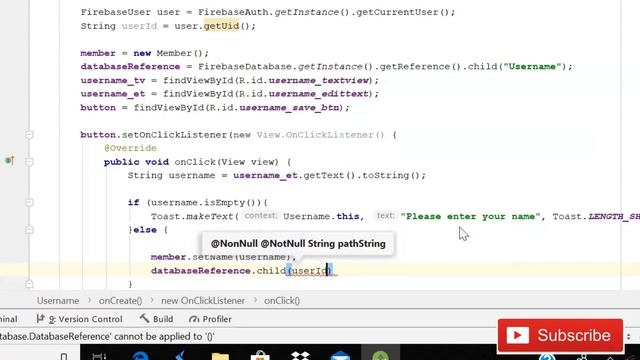
Task: Click the "Username" string literal
Action: [532, 67]
